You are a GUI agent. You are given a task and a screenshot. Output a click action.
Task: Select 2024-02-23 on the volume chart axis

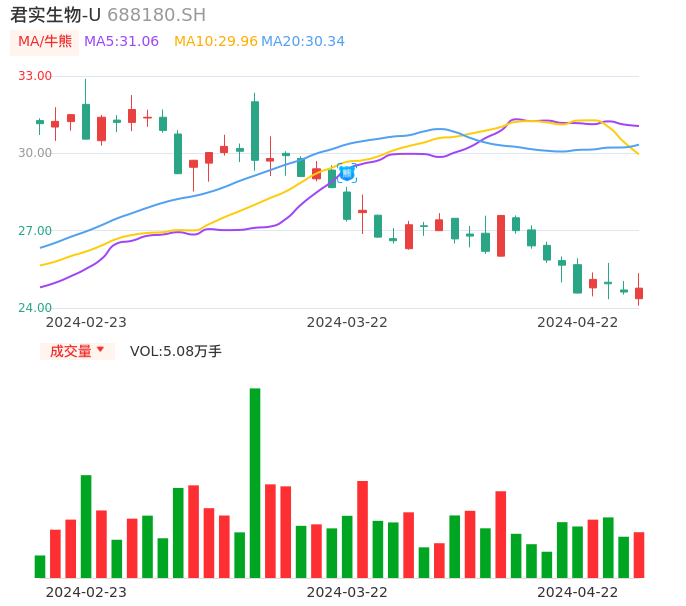coord(86,592)
